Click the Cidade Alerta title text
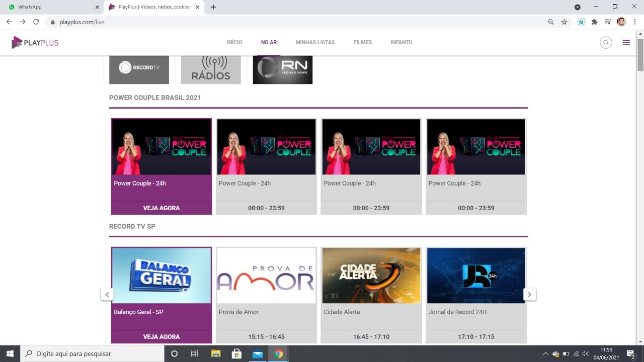Viewport: 644px width, 362px height. click(x=342, y=312)
